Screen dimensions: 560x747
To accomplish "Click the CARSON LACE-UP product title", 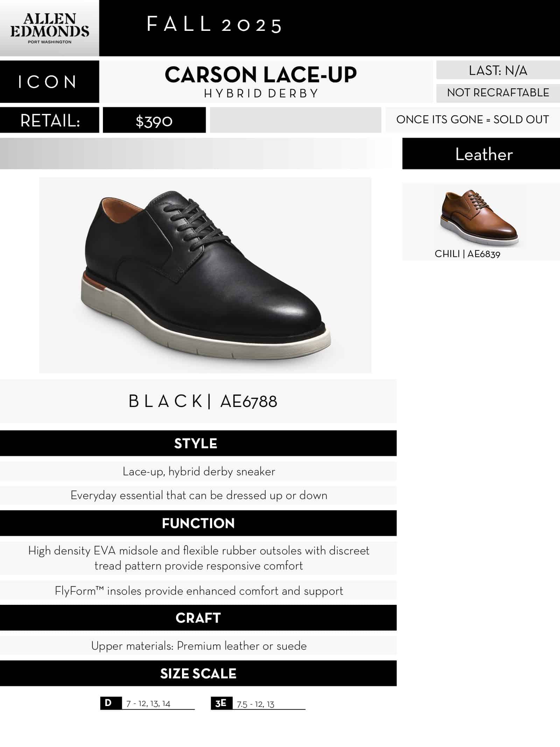I will coord(261,75).
